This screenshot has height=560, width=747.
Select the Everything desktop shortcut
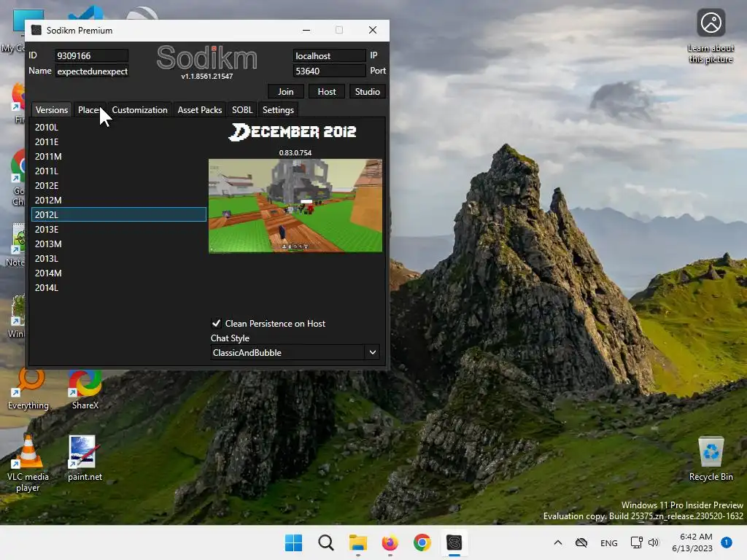(x=28, y=389)
